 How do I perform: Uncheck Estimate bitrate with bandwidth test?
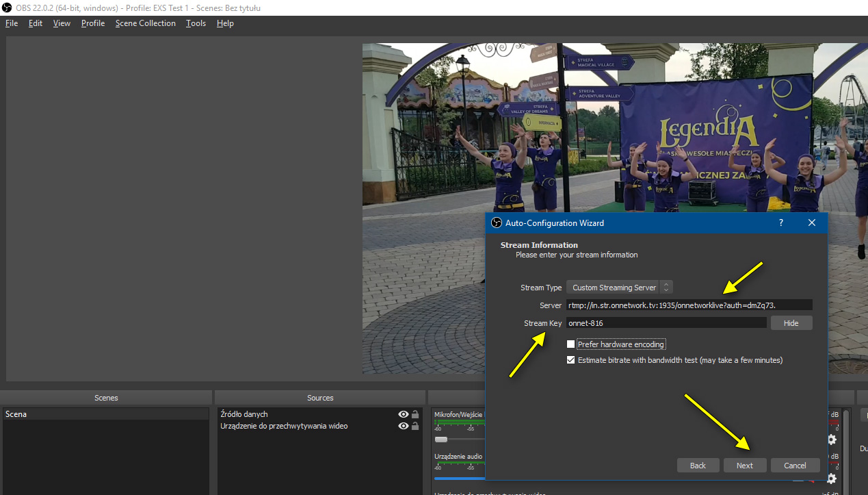tap(571, 360)
